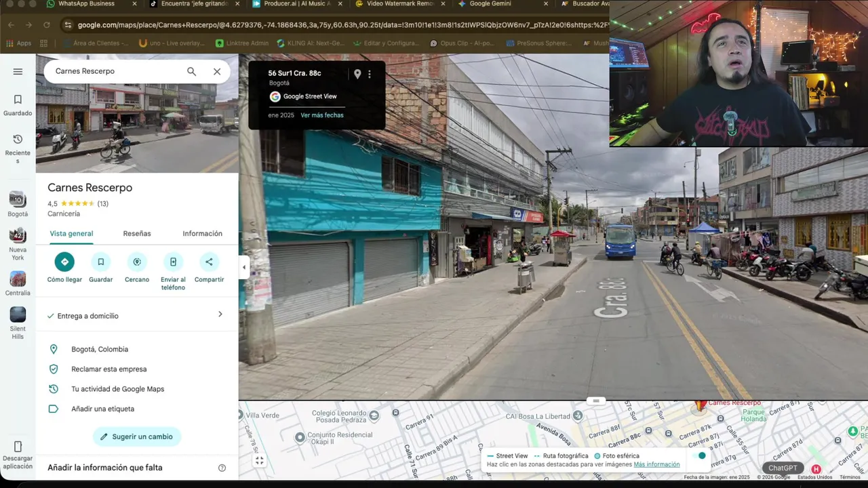Open the Linktree Admin bookmark
The width and height of the screenshot is (868, 488).
pyautogui.click(x=242, y=43)
